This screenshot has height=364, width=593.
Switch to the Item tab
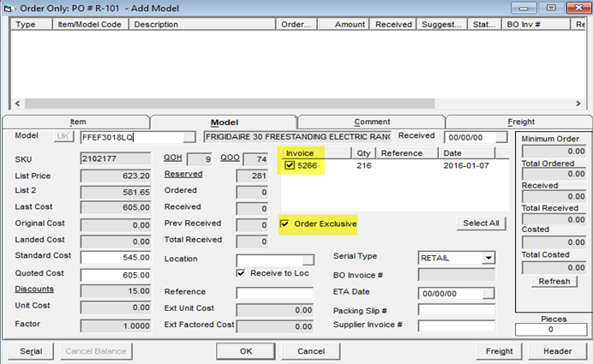pyautogui.click(x=76, y=122)
